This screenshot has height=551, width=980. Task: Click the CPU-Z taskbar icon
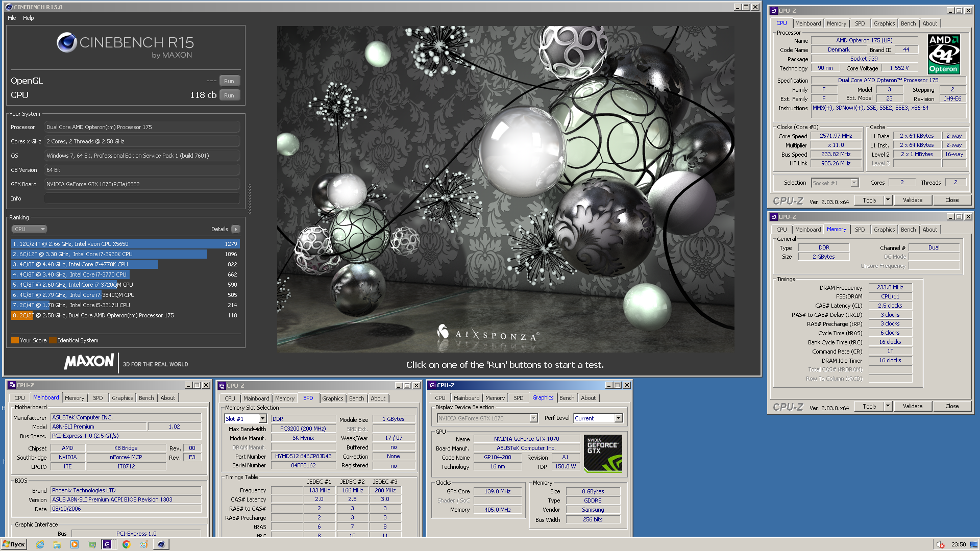[107, 544]
